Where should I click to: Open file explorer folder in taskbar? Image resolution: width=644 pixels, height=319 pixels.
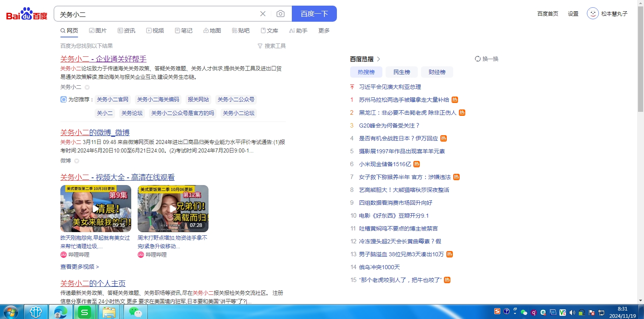109,312
